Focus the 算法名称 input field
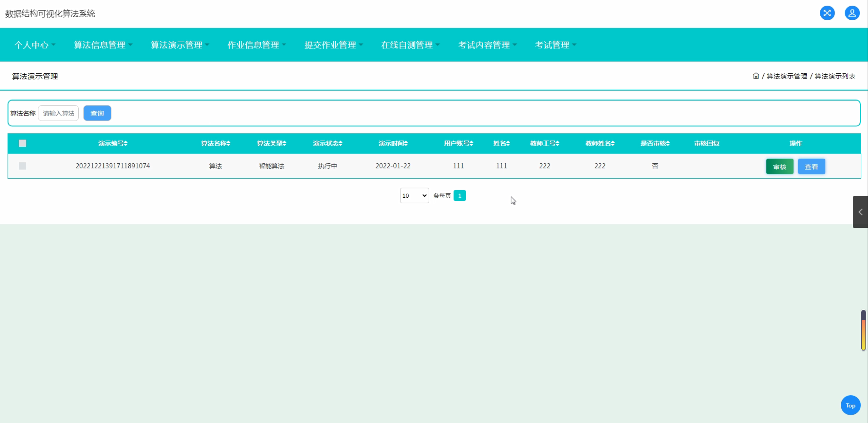This screenshot has height=423, width=868. coord(58,113)
